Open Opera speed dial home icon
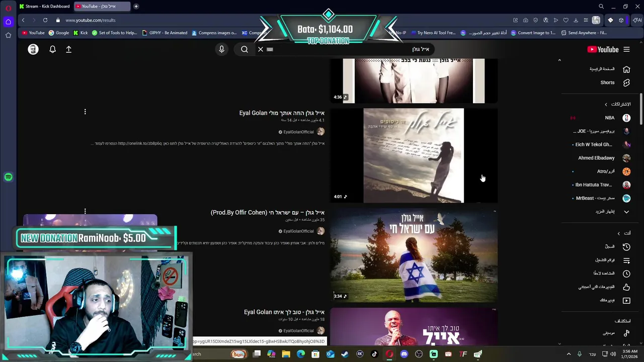 (x=8, y=22)
